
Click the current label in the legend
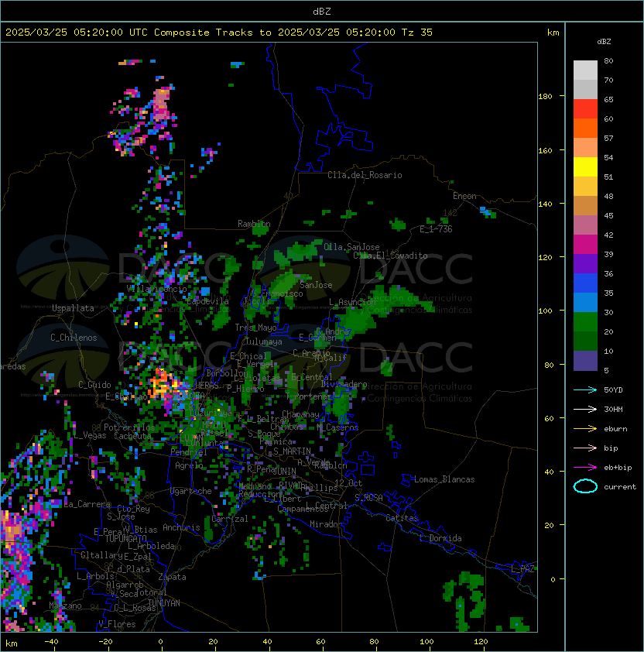pos(620,487)
